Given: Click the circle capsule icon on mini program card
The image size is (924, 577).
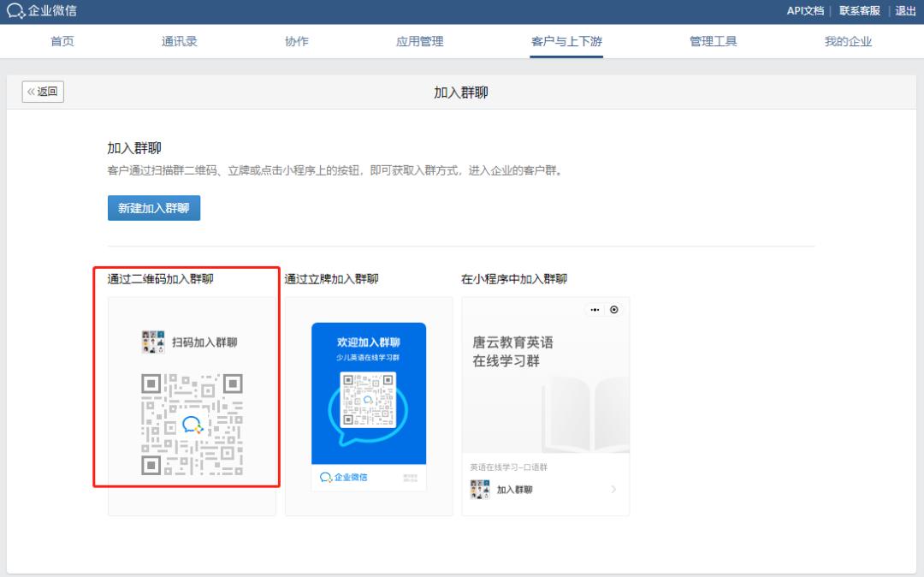Looking at the screenshot, I should click(x=614, y=309).
